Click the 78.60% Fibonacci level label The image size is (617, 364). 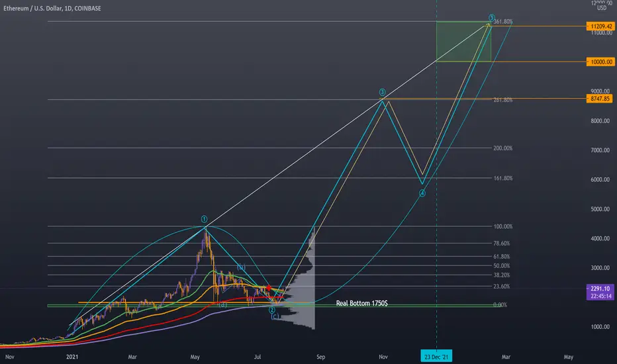point(501,243)
